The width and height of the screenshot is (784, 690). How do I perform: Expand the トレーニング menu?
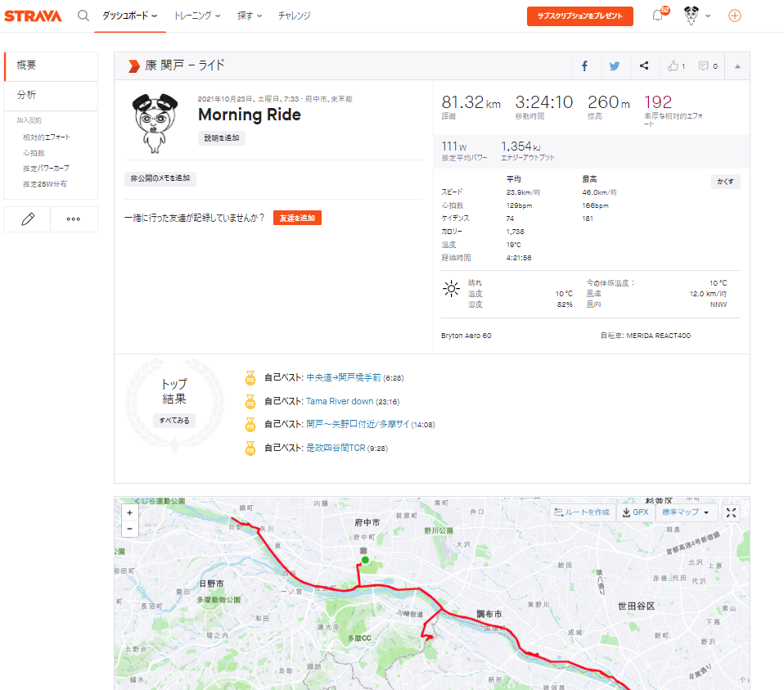(196, 16)
